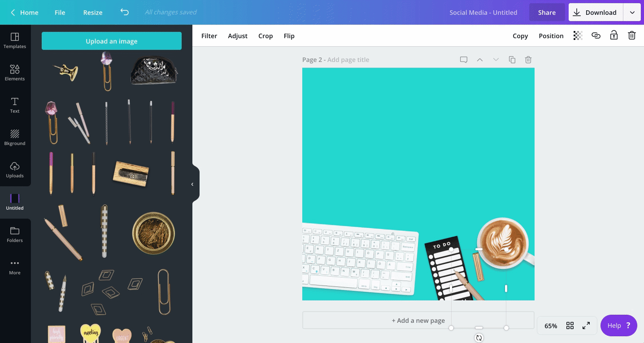Image resolution: width=644 pixels, height=343 pixels.
Task: Open grid view of pages
Action: click(x=570, y=326)
